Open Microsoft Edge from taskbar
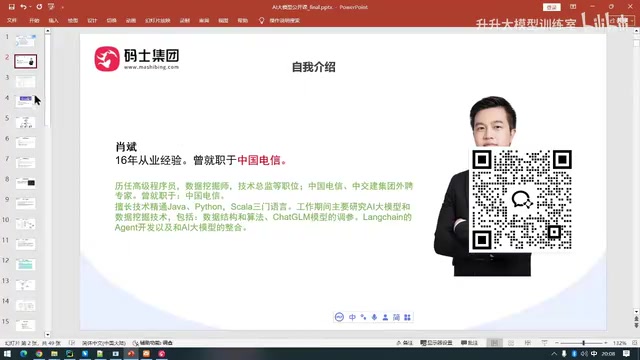 point(23,353)
